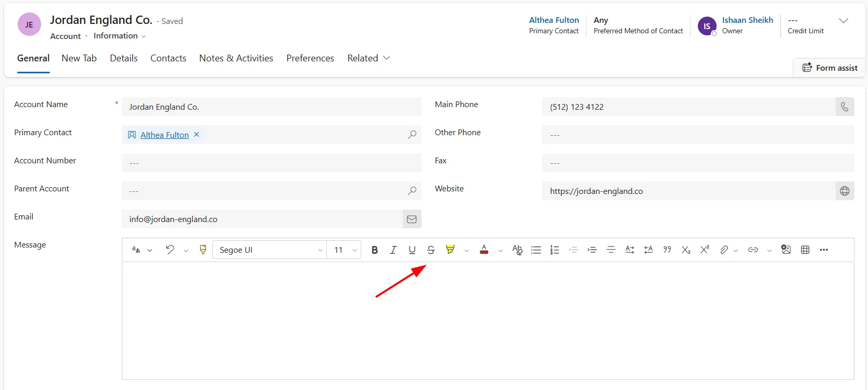Toggle italic text formatting
This screenshot has width=868, height=390.
393,250
